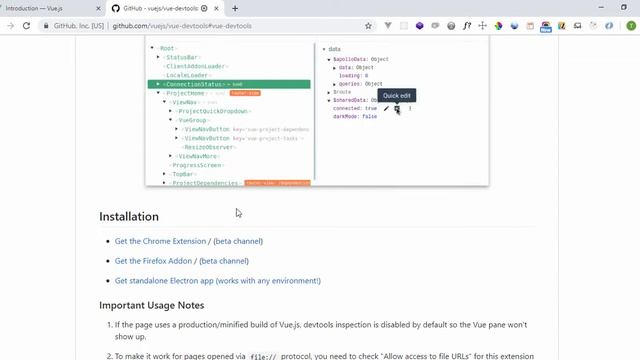Reload the current page
This screenshot has height=360, width=640.
point(27,26)
